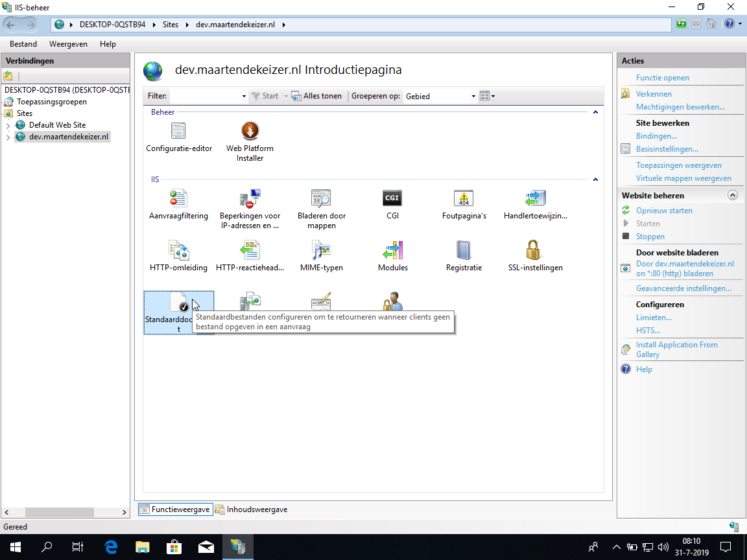The image size is (747, 560).
Task: Open the Foutpagina's feature icon
Action: (x=464, y=198)
